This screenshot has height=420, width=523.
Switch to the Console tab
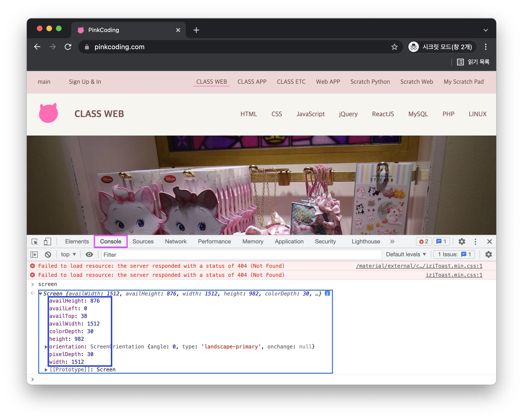pos(111,242)
